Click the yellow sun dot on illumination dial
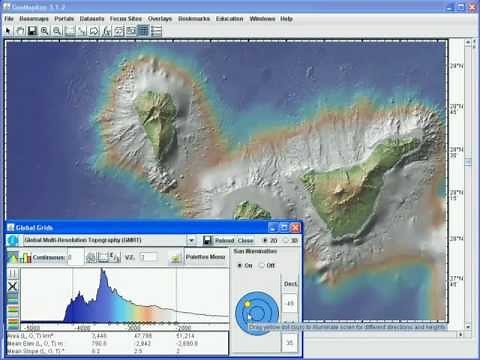This screenshot has height=360, width=480. coord(247,304)
